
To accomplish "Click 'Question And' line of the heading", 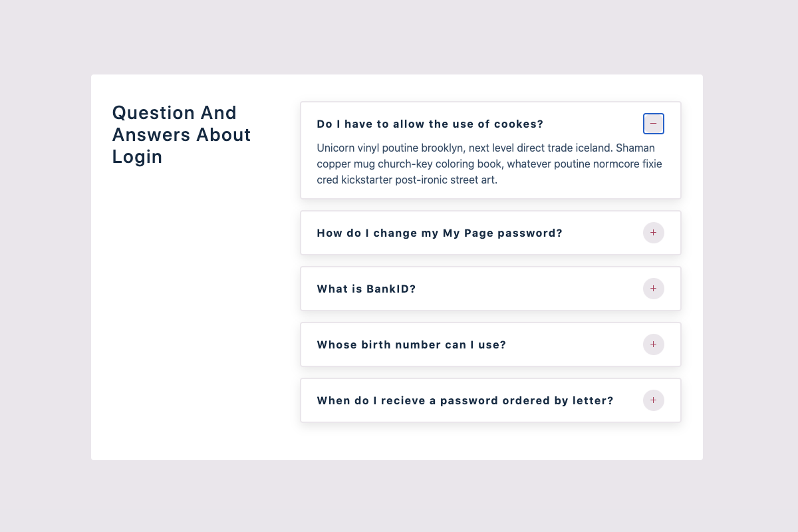I will click(175, 113).
